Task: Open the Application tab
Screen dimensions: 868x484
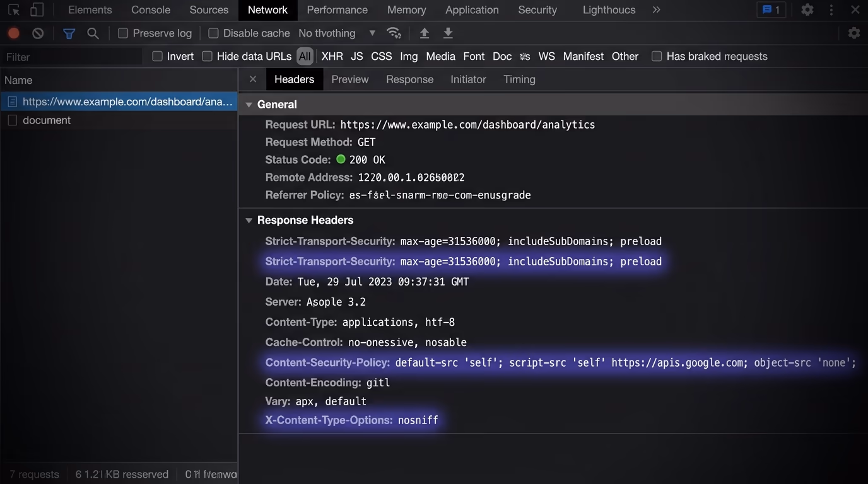Action: (x=472, y=10)
